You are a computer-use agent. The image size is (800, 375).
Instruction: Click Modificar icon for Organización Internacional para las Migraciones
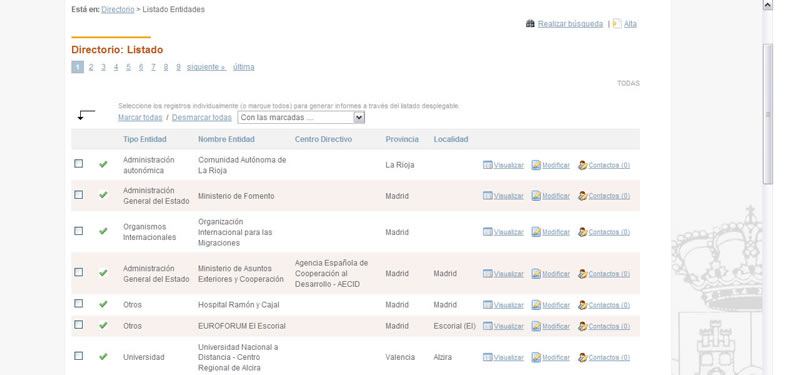pyautogui.click(x=536, y=232)
